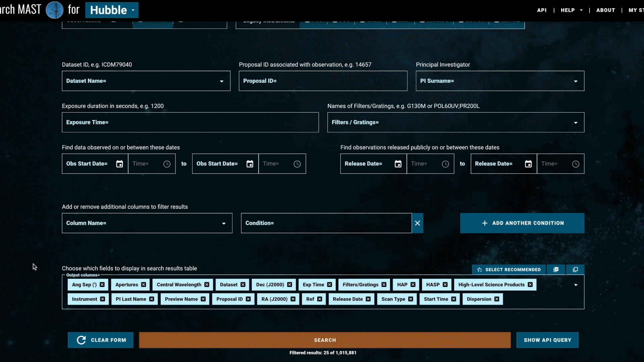
Task: Remove the Exp Time column chip
Action: (330, 285)
